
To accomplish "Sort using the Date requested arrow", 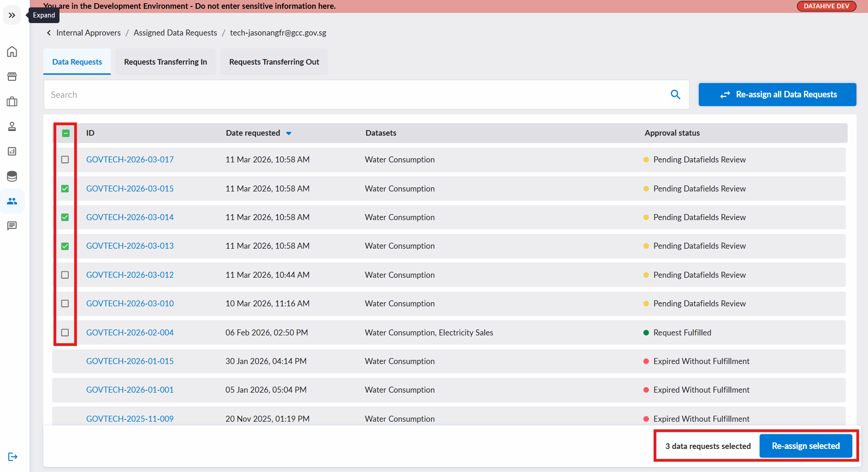I will point(289,133).
